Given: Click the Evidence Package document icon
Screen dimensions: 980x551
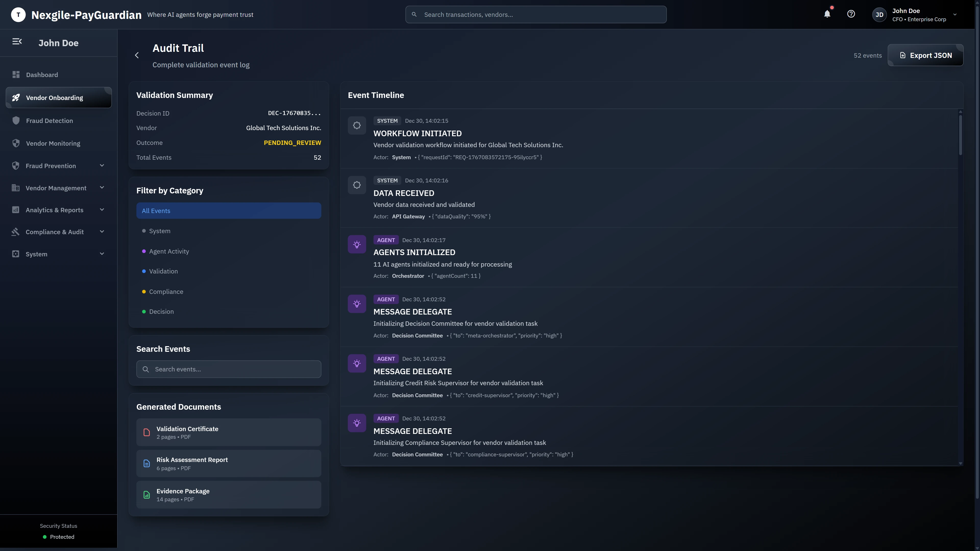Looking at the screenshot, I should coord(147,495).
